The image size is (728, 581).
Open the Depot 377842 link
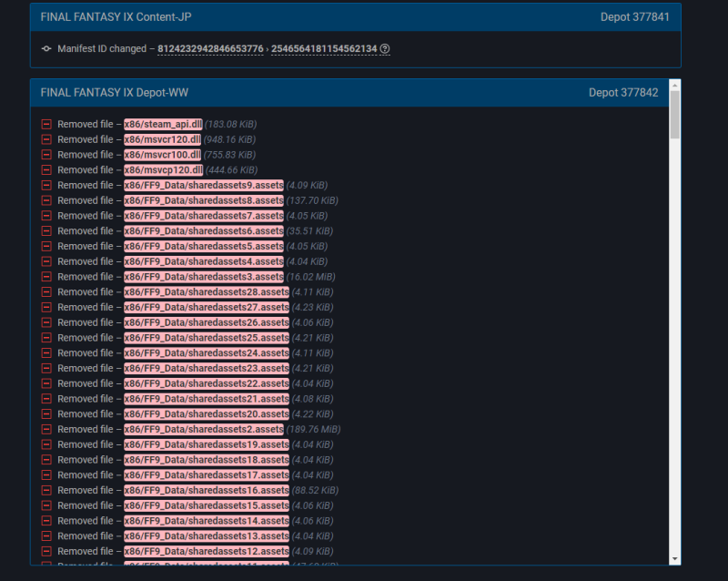(623, 93)
